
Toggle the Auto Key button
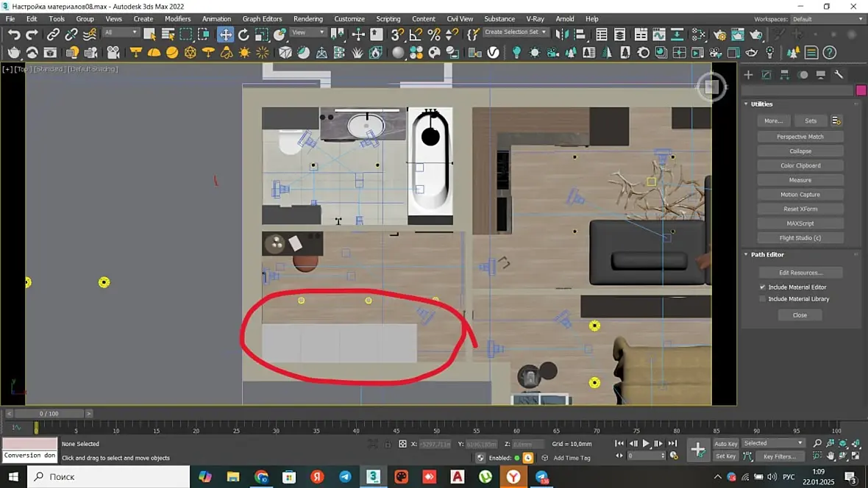725,443
